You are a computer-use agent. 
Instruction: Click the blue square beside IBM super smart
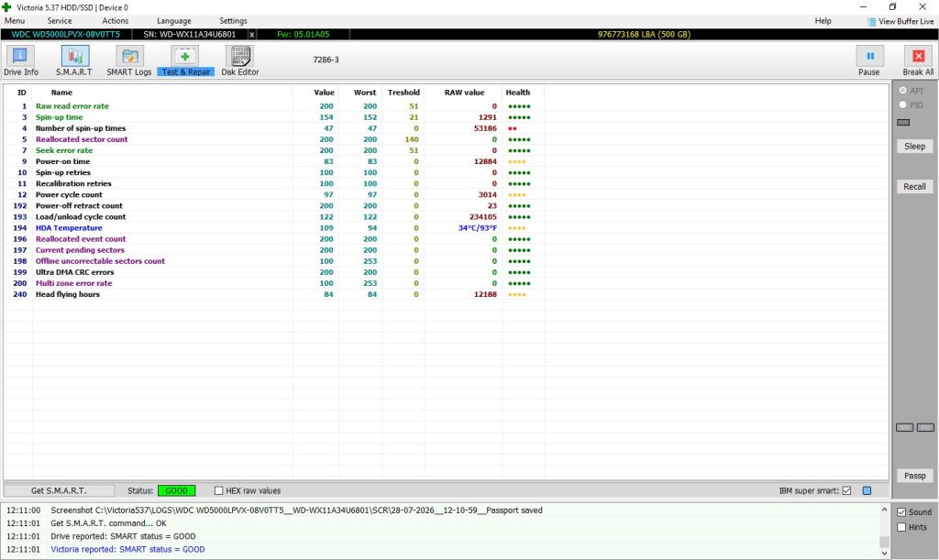pyautogui.click(x=867, y=490)
